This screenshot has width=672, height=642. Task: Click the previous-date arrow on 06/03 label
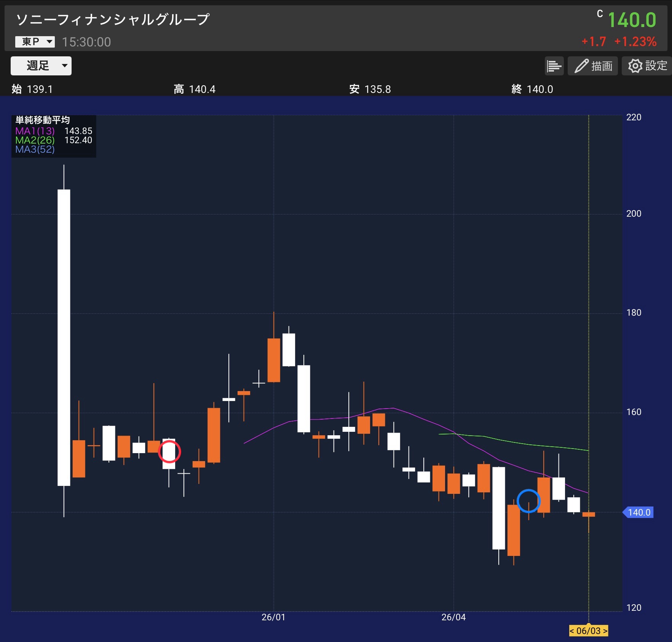point(572,631)
